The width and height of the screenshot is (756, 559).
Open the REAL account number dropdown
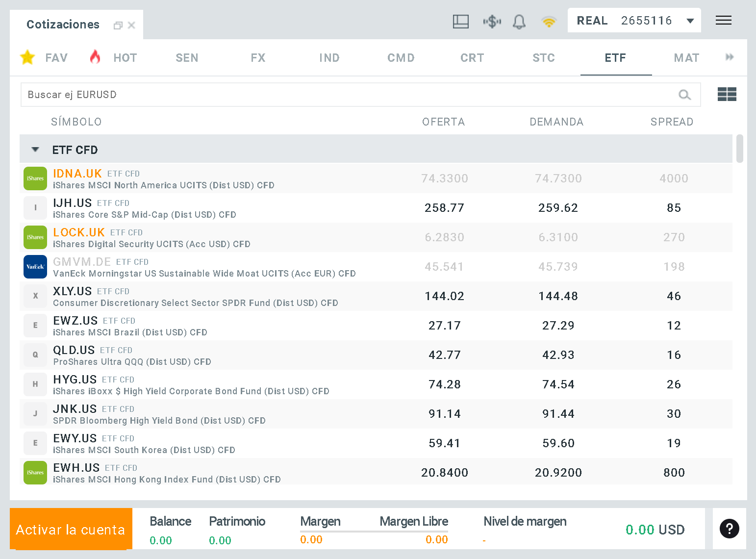(690, 20)
